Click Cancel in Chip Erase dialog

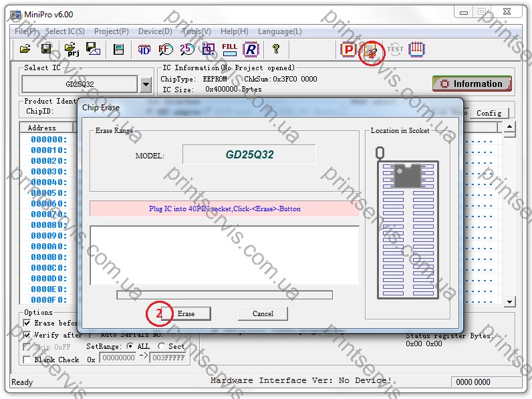coord(263,313)
